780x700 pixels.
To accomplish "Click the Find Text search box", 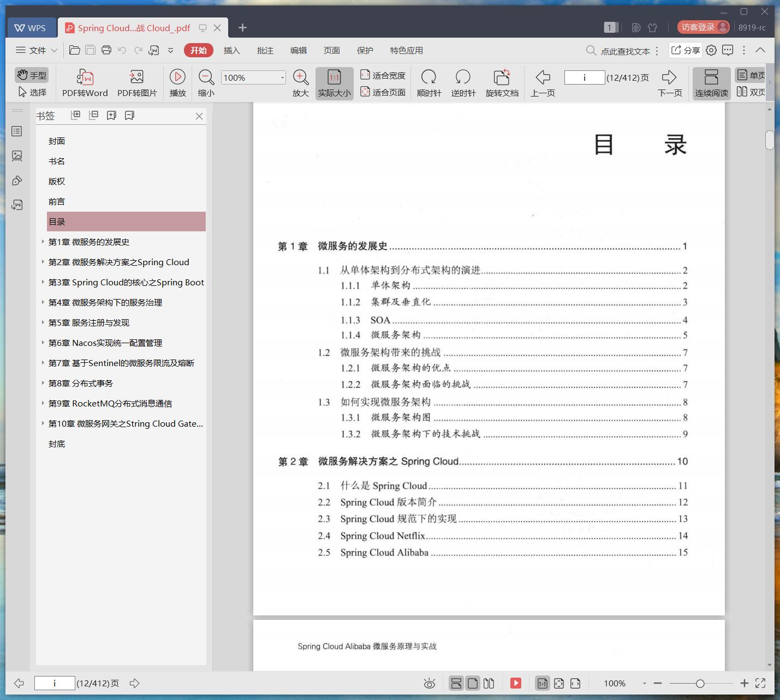I will 617,51.
